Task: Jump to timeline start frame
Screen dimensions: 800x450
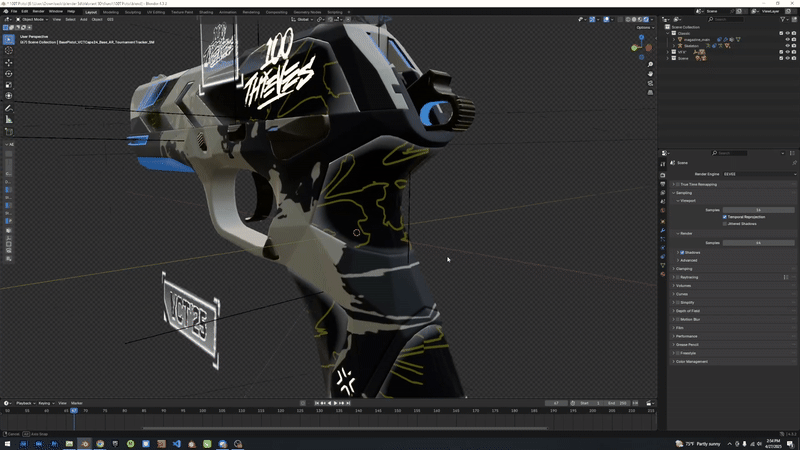Action: [x=316, y=403]
